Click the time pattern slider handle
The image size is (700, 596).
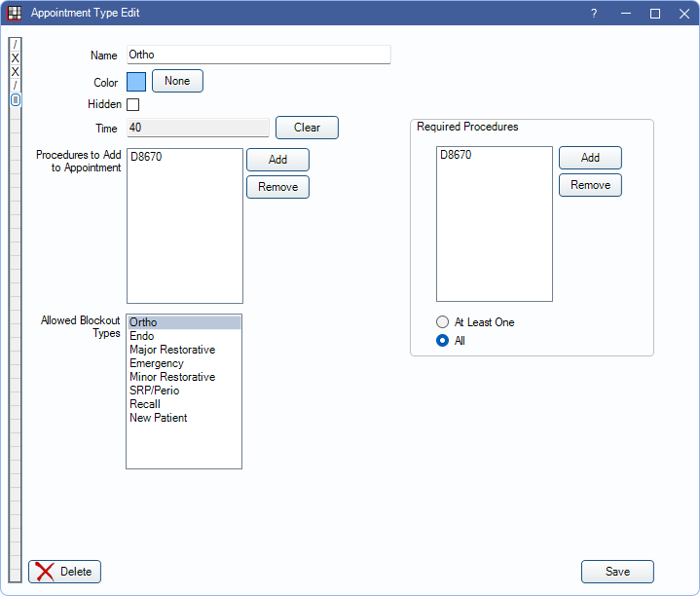[x=16, y=99]
